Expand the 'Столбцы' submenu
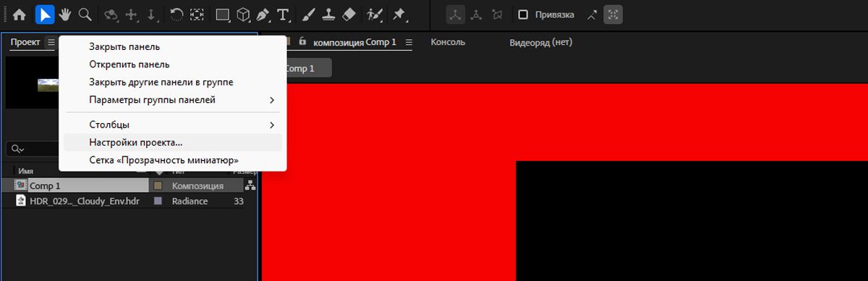Screen dimensions: 868x281 (x=172, y=125)
